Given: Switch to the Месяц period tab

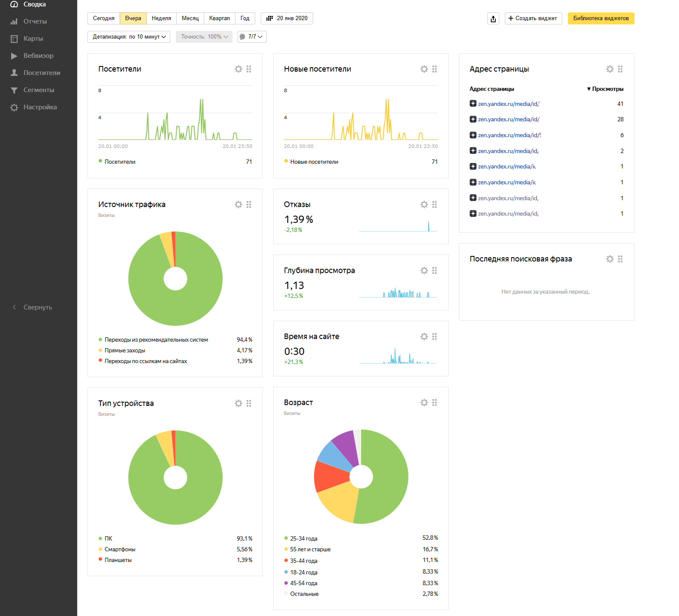Looking at the screenshot, I should point(190,18).
